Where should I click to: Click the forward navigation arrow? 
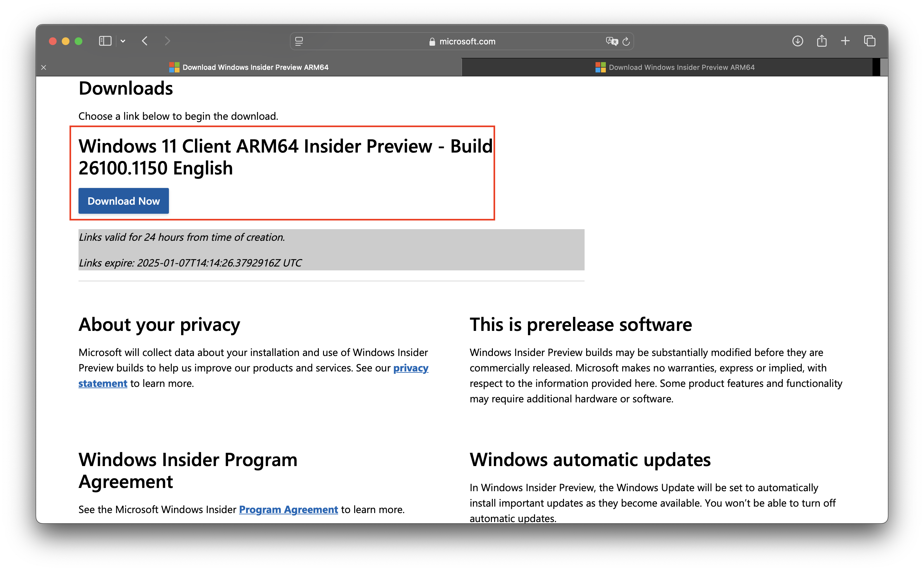(168, 41)
